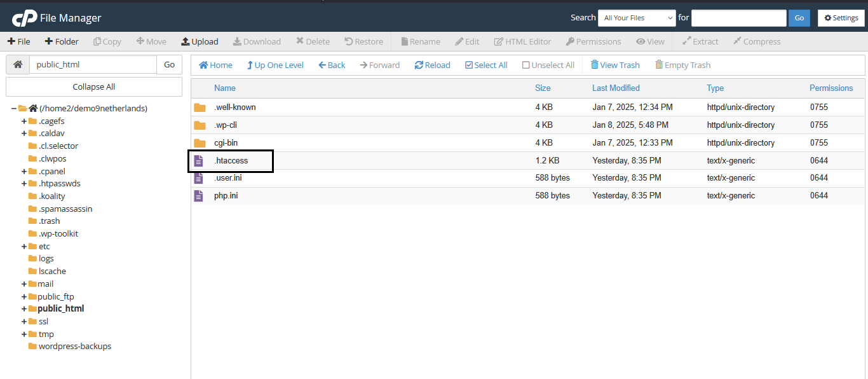Click Collapse All button
Viewport: 868px width, 379px height.
tap(94, 86)
